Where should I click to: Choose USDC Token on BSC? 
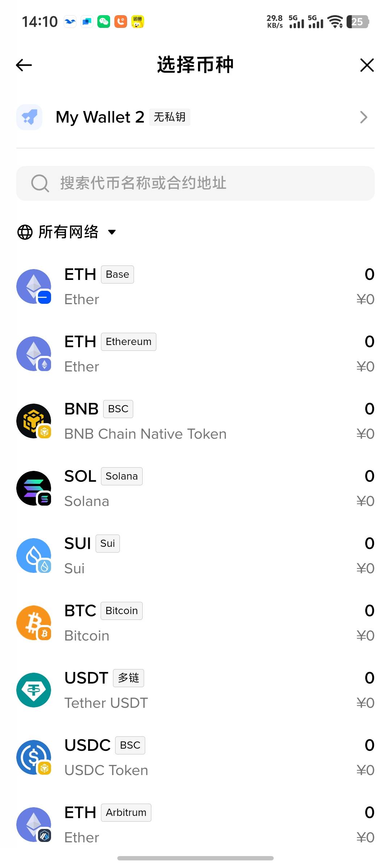[195, 757]
